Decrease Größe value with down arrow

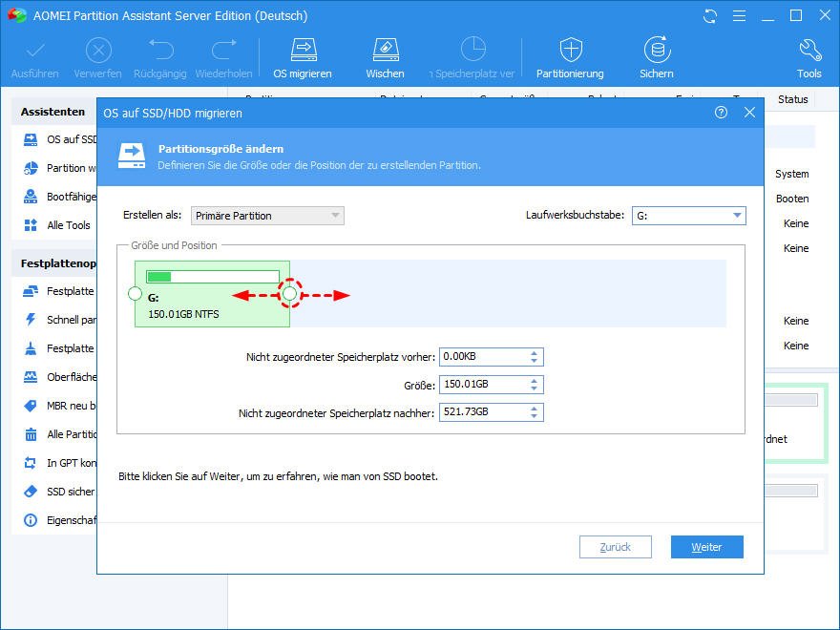(x=535, y=388)
